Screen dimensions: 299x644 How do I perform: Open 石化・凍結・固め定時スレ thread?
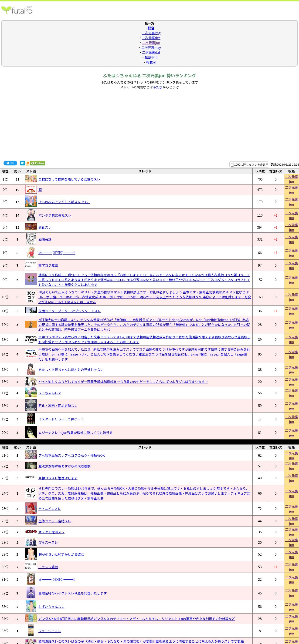coord(58,406)
